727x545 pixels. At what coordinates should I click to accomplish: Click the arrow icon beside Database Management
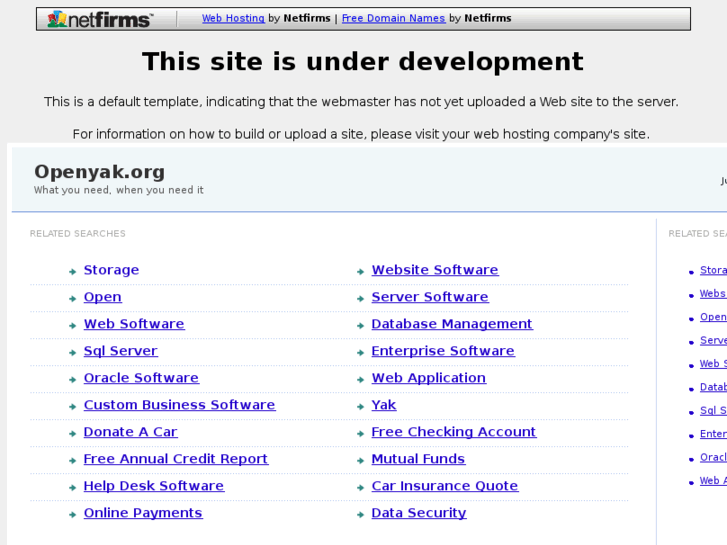click(360, 326)
